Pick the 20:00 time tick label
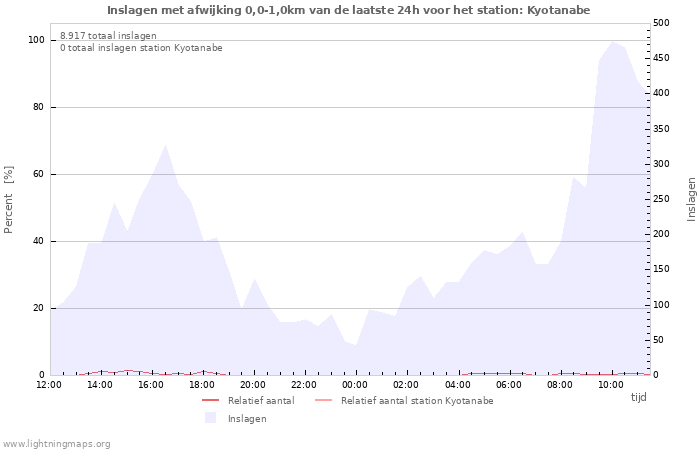Screen dimensions: 700x450 (x=253, y=384)
